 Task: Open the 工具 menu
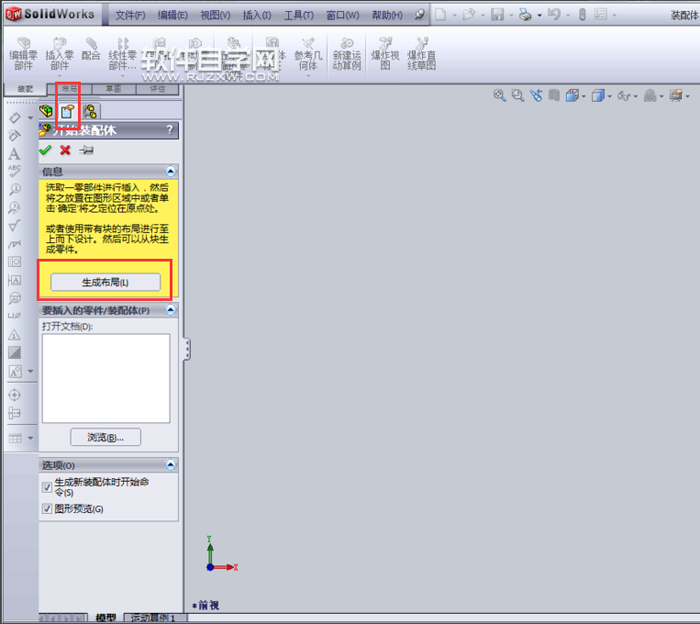[299, 15]
